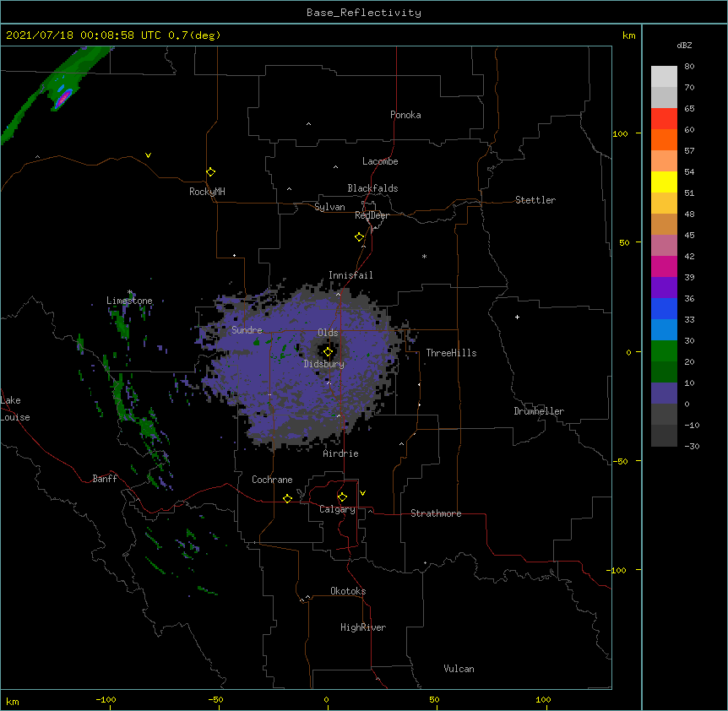728x711 pixels.
Task: Click the Okotoks city label
Action: 348,591
